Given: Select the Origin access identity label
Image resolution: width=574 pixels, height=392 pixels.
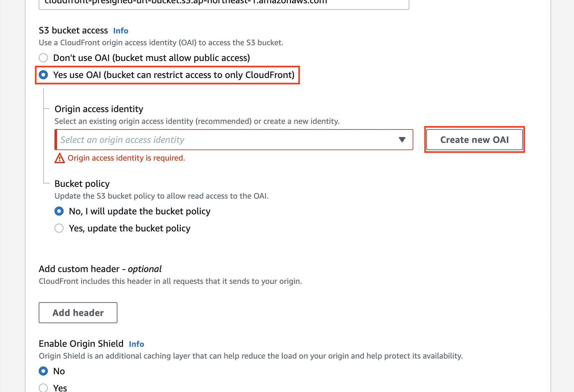Looking at the screenshot, I should coord(99,109).
